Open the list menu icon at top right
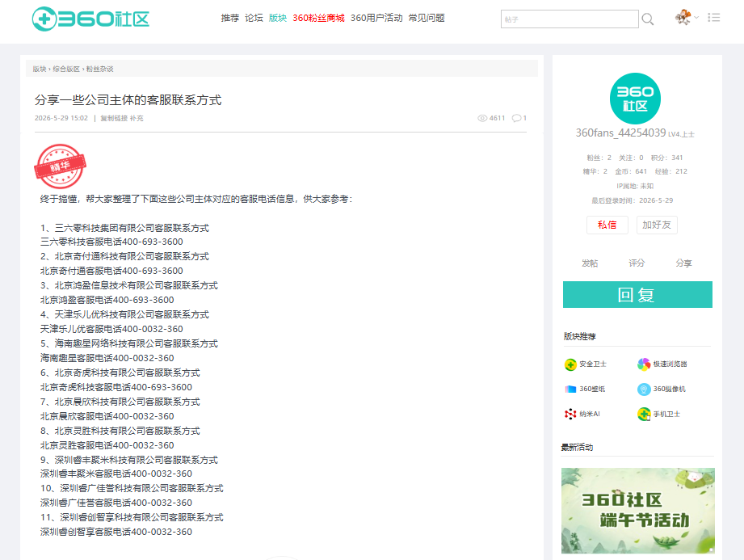Viewport: 744px width, 560px height. [714, 18]
